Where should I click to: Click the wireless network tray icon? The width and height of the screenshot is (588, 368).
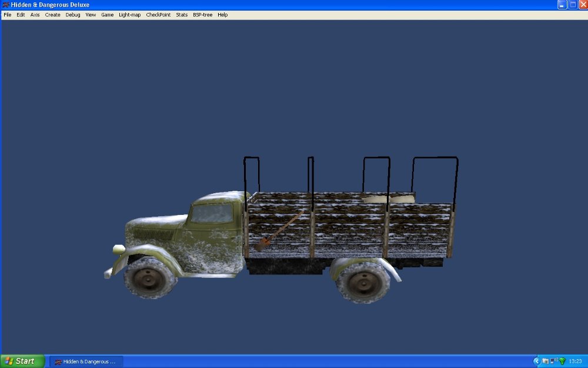pos(562,362)
